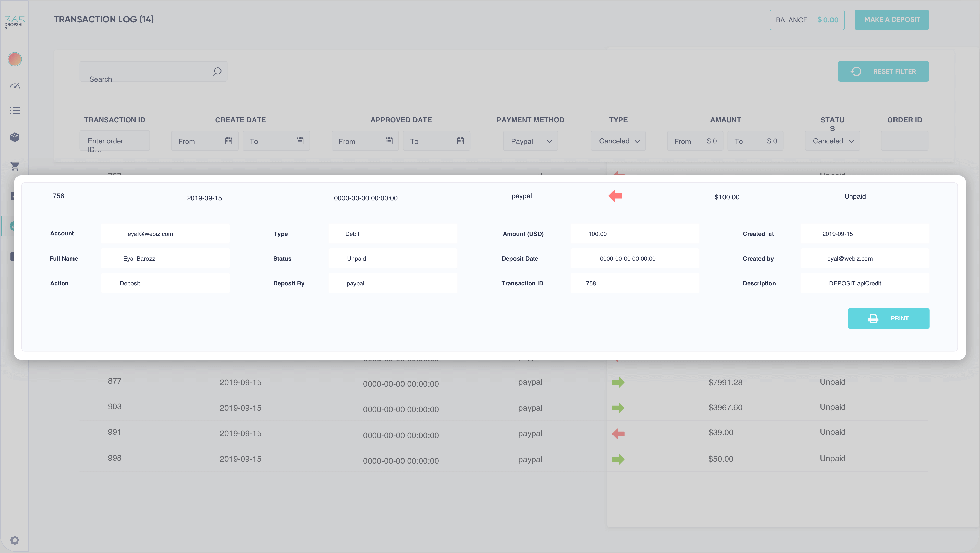Click the Created by value eyal@webiz.com
Image resolution: width=980 pixels, height=553 pixels.
click(x=850, y=259)
